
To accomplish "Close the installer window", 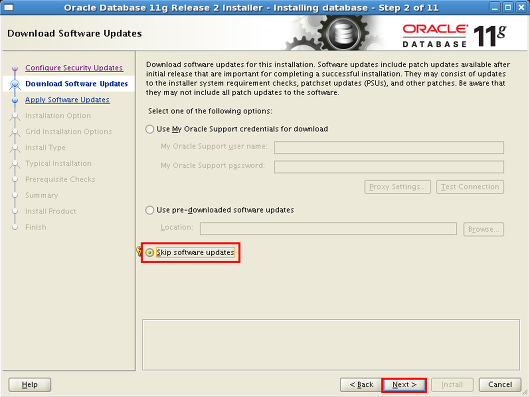I will (522, 7).
